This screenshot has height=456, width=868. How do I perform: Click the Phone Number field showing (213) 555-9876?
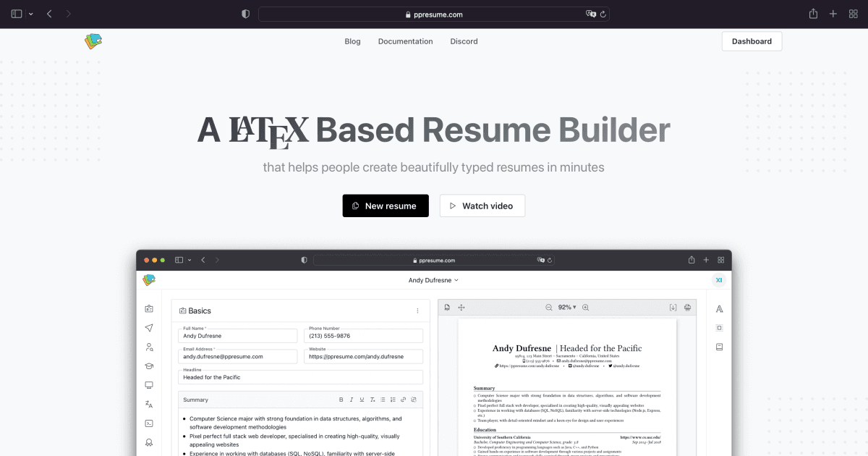tap(363, 336)
